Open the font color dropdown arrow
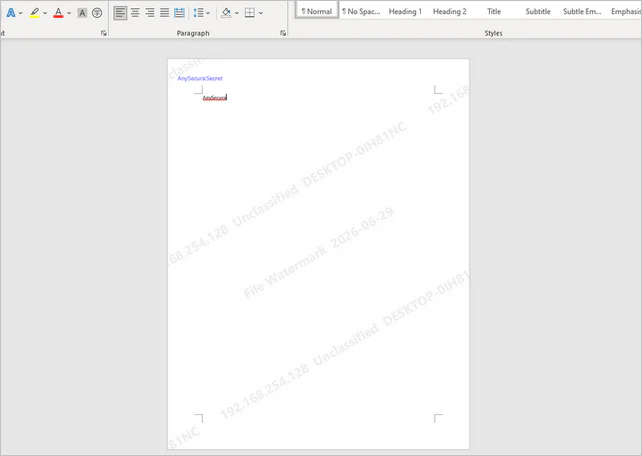 click(x=69, y=13)
